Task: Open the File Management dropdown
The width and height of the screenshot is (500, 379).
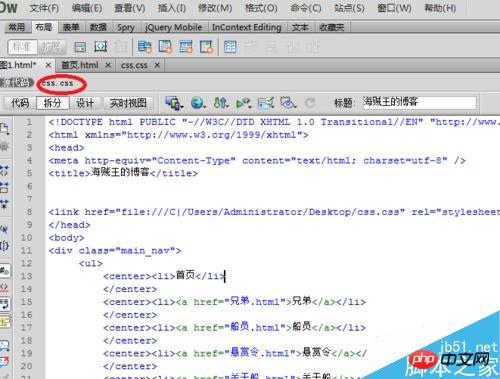Action: (x=221, y=103)
